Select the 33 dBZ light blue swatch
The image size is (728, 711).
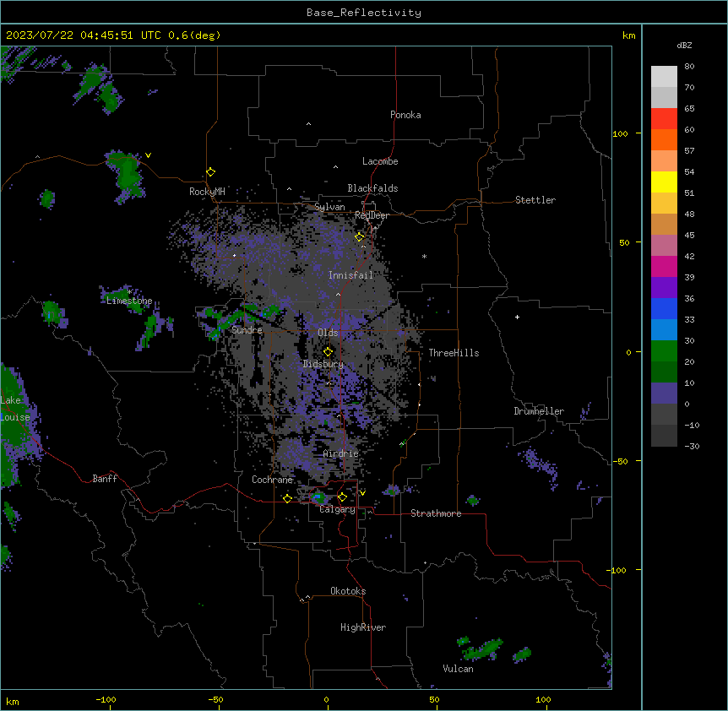pos(664,330)
